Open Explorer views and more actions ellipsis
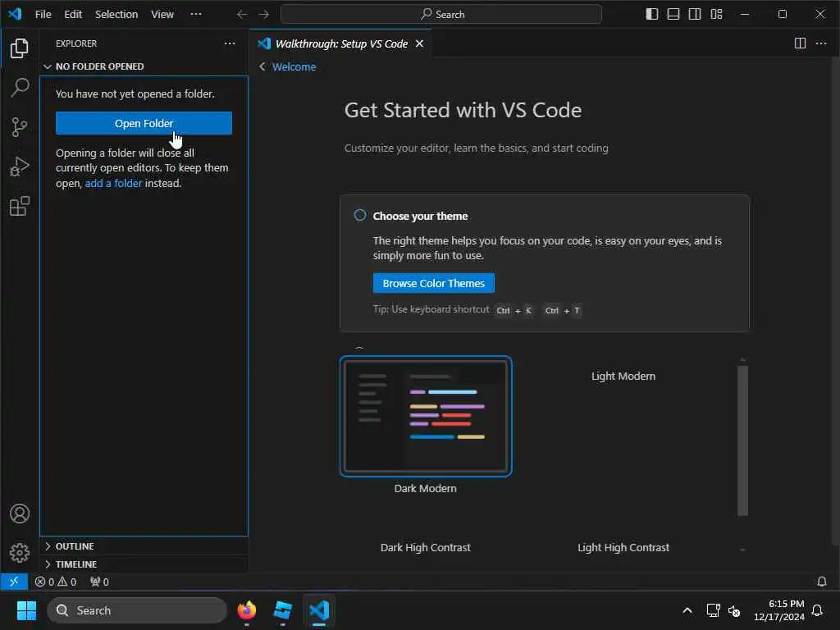This screenshot has height=630, width=840. (x=230, y=43)
